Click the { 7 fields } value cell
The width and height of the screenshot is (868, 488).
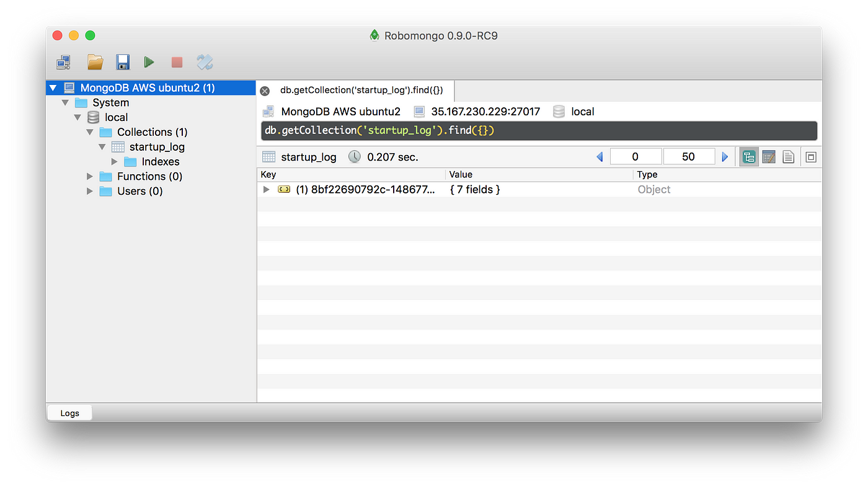[x=475, y=190]
